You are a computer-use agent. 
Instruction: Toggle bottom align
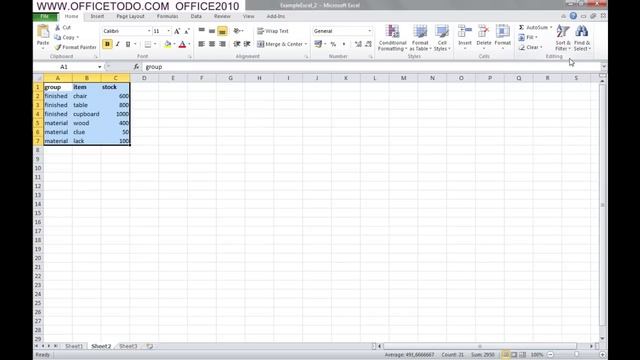coord(222,31)
